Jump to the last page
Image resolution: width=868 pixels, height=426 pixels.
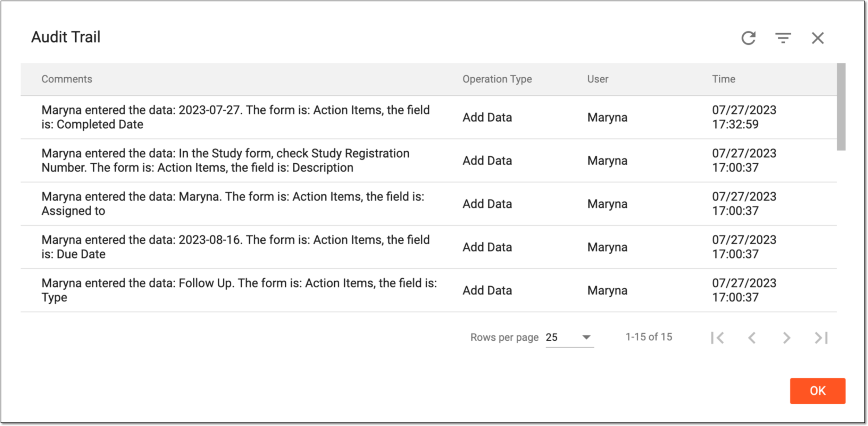(821, 338)
